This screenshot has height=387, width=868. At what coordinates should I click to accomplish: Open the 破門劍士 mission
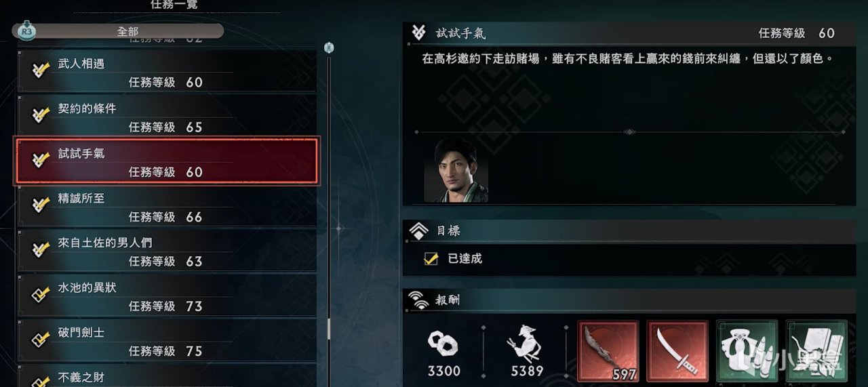(166, 342)
